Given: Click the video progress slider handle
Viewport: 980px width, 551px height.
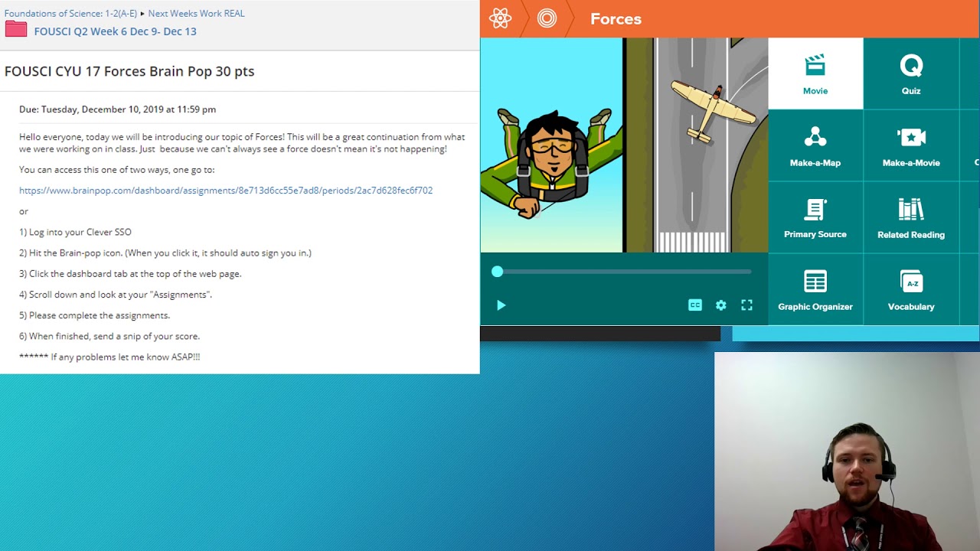Looking at the screenshot, I should point(498,272).
